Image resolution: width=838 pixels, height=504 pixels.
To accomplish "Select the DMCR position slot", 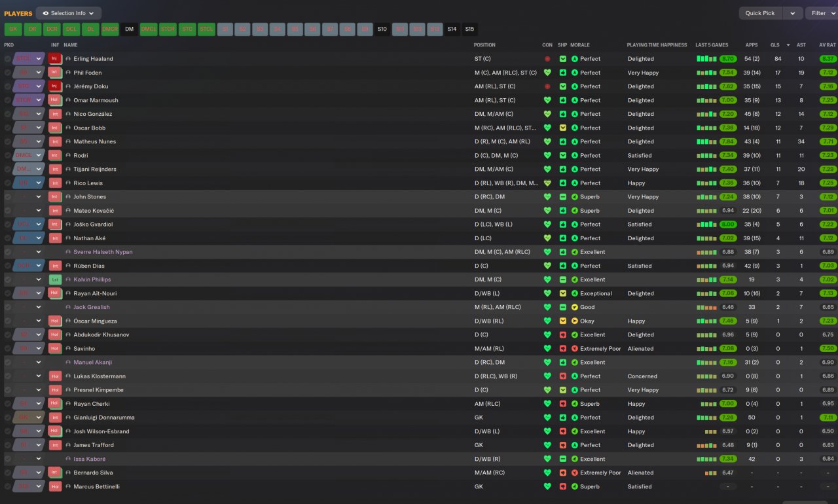I will coord(110,29).
